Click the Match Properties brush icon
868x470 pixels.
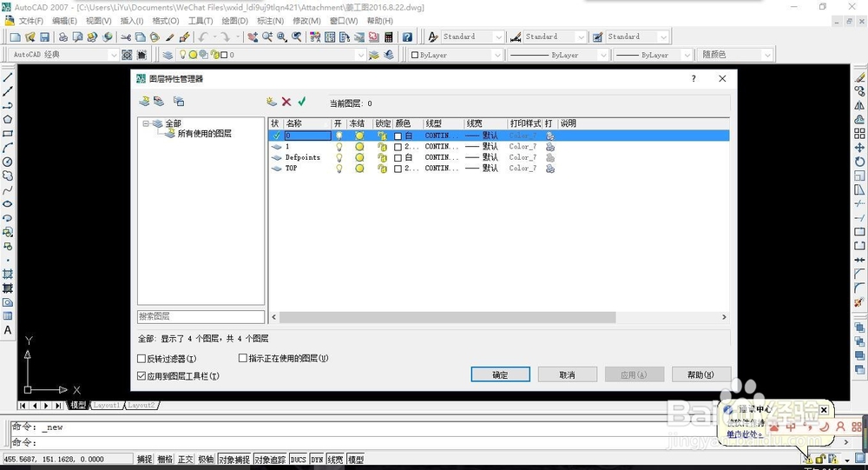184,37
